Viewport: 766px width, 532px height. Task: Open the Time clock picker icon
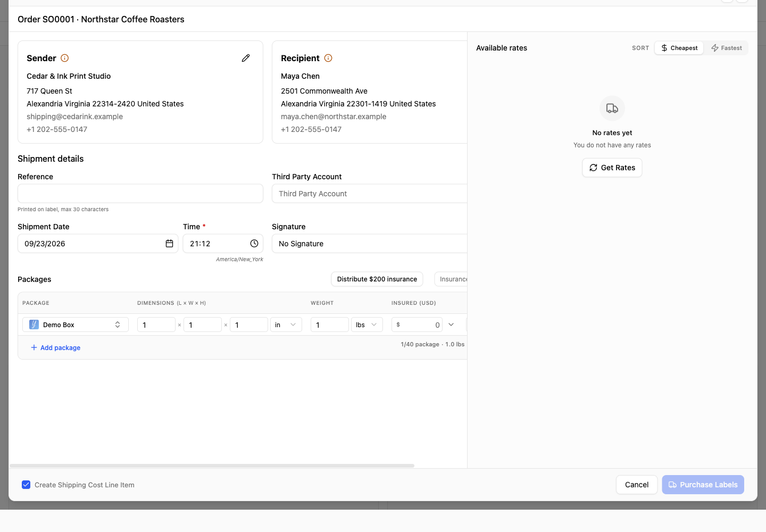pos(254,244)
